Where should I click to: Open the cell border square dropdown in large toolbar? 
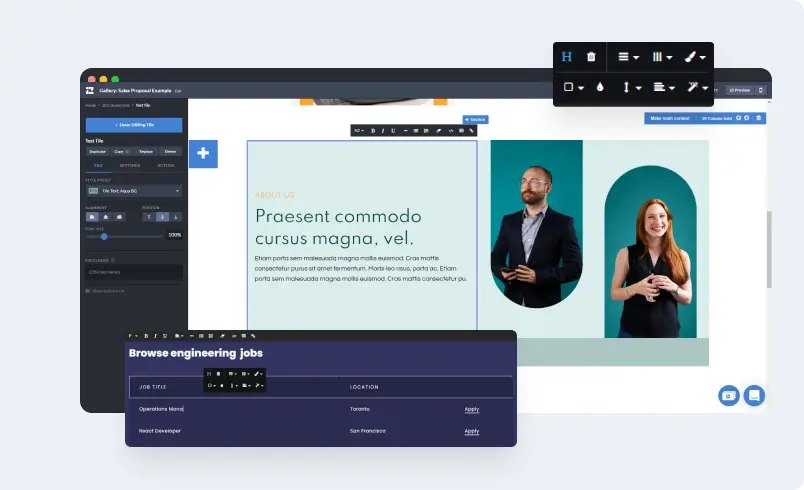point(573,87)
